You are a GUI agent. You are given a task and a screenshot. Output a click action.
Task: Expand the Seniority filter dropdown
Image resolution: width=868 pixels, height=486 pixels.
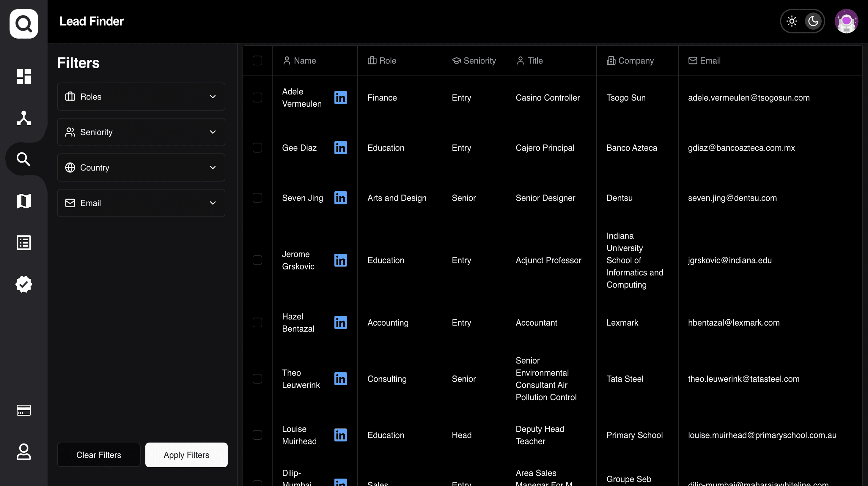tap(141, 132)
